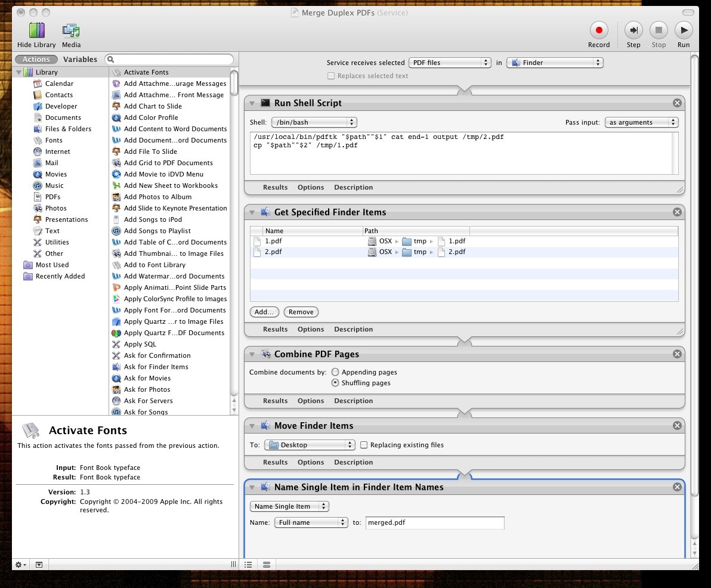Select the Shuffling pages option
The width and height of the screenshot is (711, 588).
(x=335, y=383)
